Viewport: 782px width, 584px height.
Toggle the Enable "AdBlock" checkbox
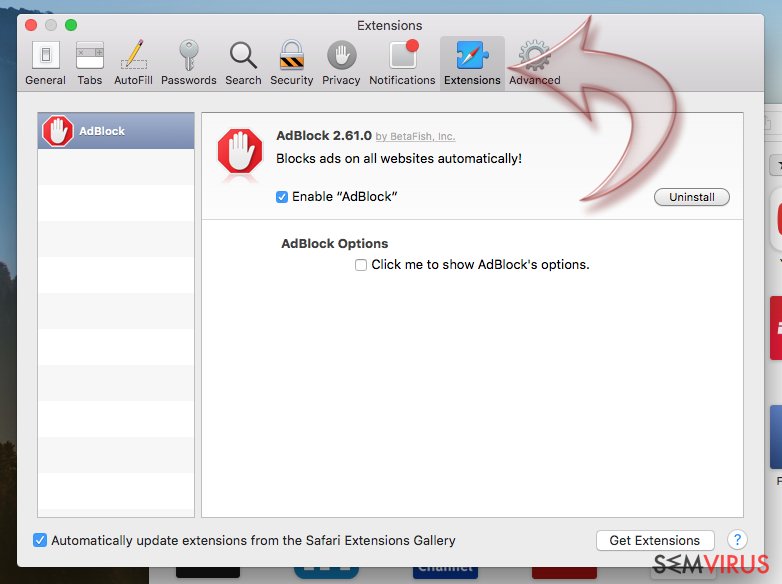pos(282,197)
